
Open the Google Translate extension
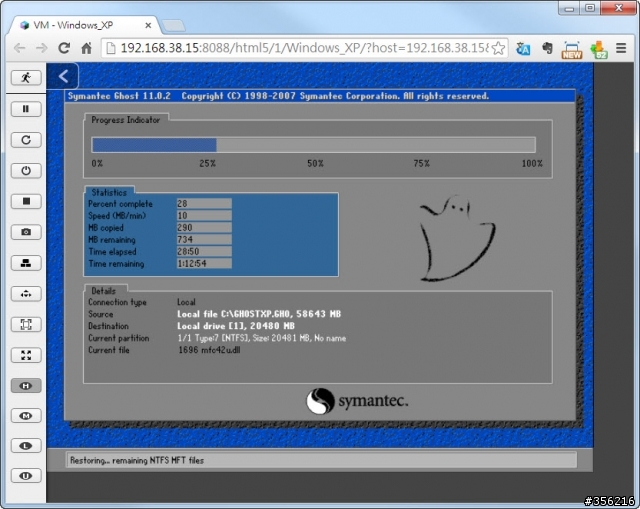[523, 49]
